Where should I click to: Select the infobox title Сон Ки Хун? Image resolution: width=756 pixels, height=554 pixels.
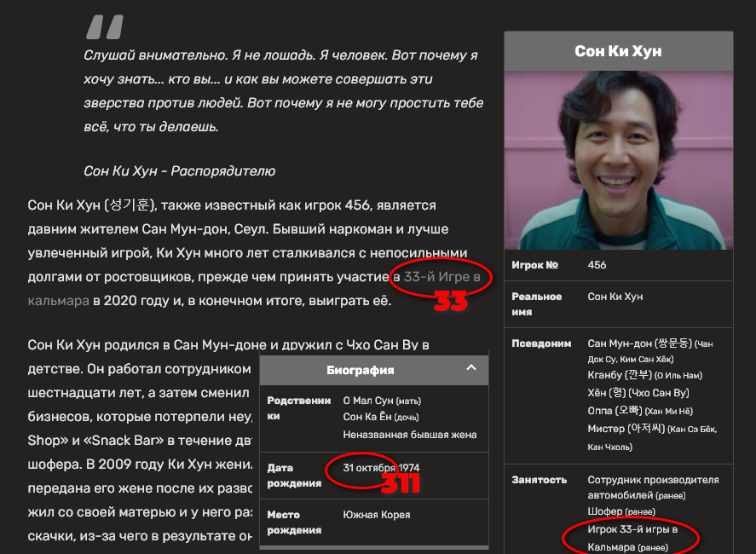click(x=618, y=51)
